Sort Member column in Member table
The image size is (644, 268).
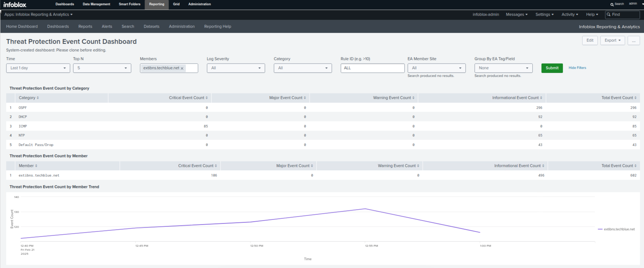(x=36, y=166)
